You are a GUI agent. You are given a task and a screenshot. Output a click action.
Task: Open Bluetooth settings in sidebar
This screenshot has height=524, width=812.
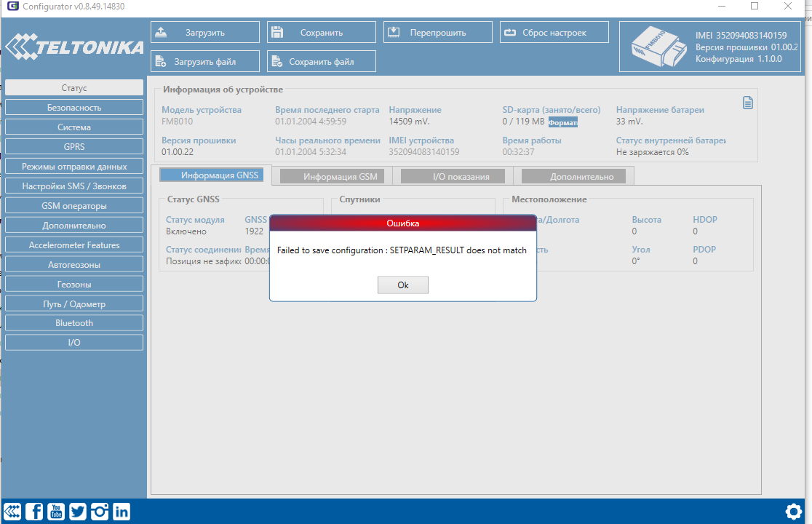74,323
